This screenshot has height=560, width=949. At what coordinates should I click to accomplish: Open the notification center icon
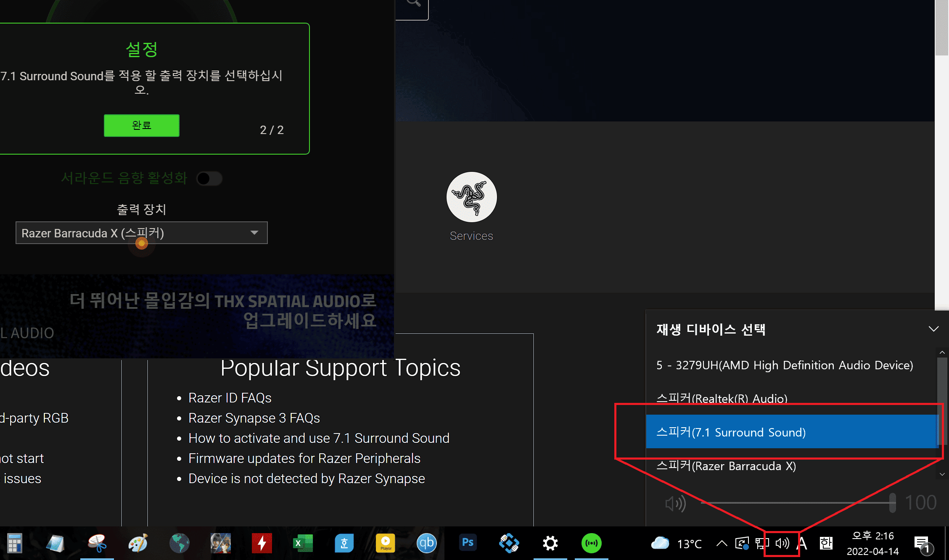(922, 544)
